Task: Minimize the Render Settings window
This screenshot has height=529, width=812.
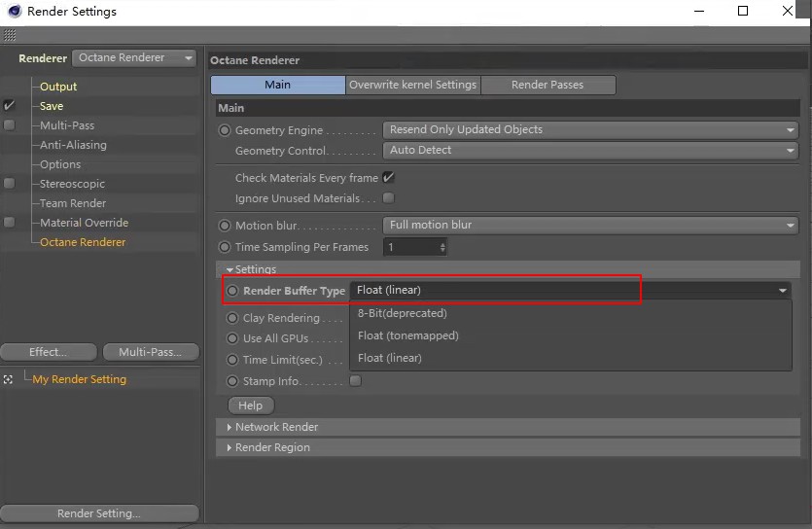Action: 699,11
